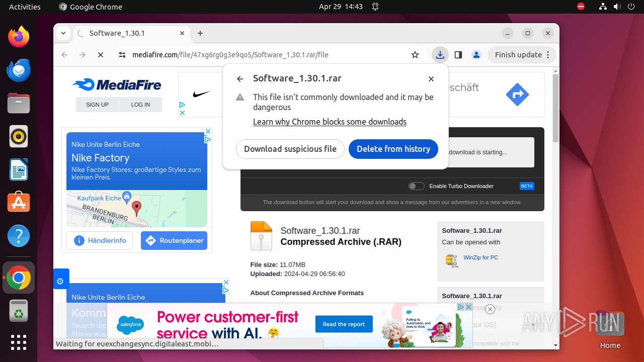Open Ubuntu Software store icon
This screenshot has width=644, height=362.
pos(19,203)
